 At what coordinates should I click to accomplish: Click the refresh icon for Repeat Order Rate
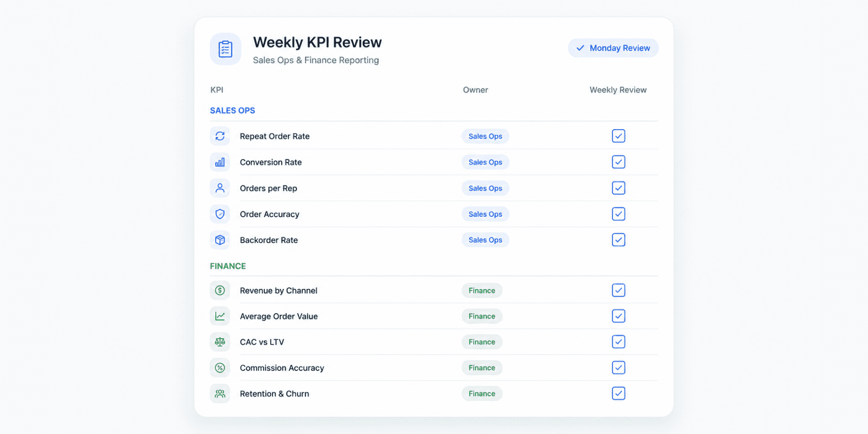coord(220,136)
